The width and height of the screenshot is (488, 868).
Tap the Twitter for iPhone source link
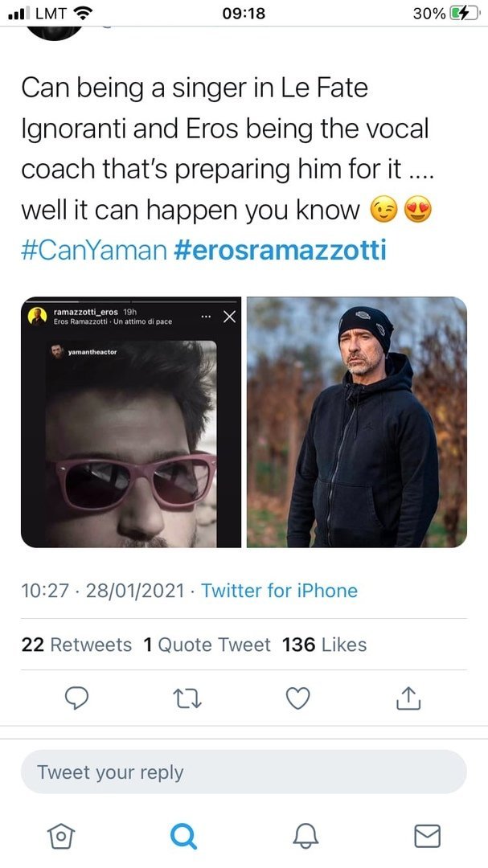[x=279, y=591]
